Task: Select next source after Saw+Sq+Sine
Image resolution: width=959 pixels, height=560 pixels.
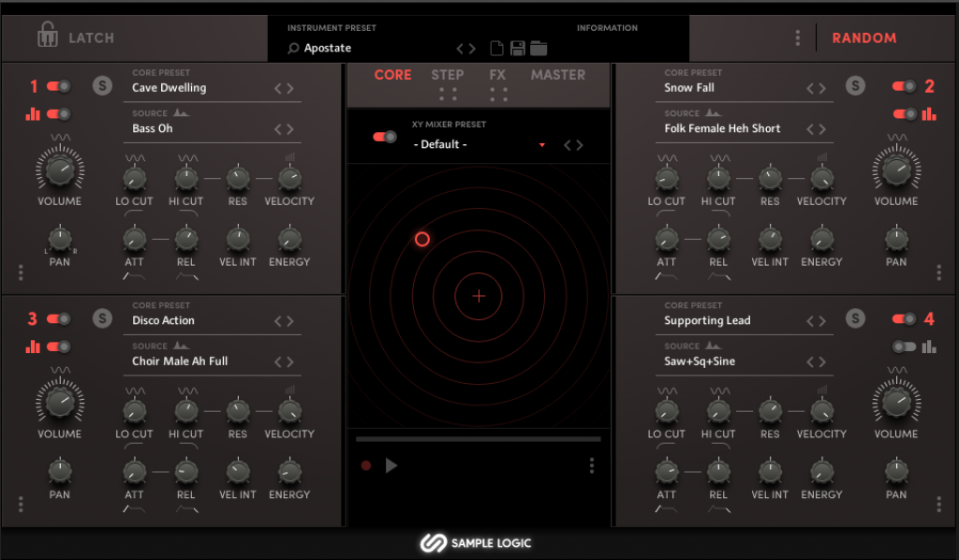Action: click(x=822, y=361)
